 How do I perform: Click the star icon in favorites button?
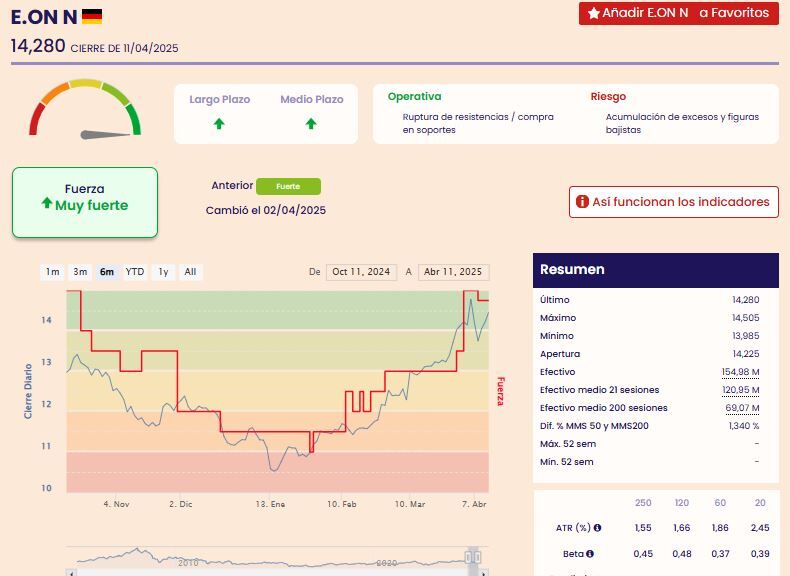[594, 13]
